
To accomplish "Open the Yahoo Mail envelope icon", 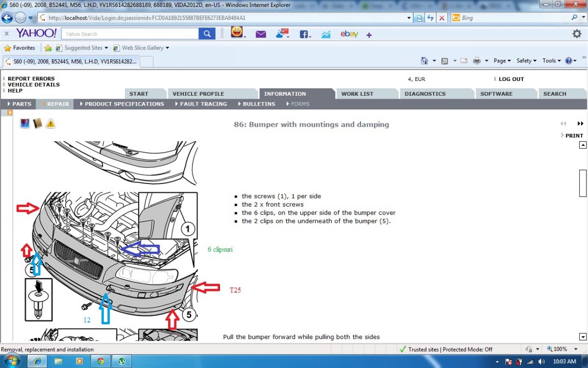I will pos(261,34).
